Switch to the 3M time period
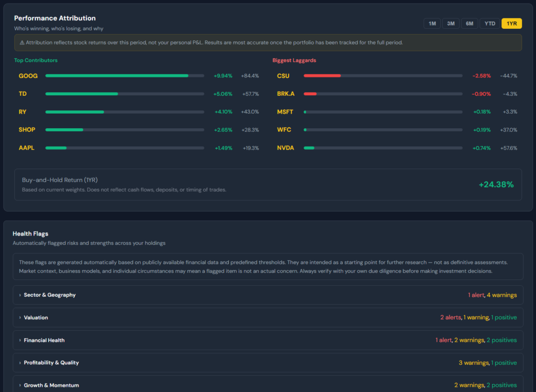The width and height of the screenshot is (536, 392). (x=451, y=23)
